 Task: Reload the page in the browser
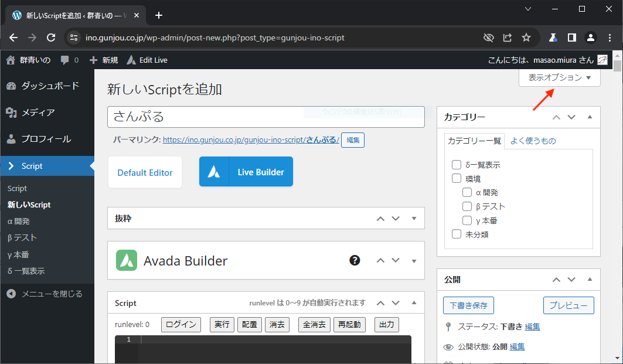[51, 38]
